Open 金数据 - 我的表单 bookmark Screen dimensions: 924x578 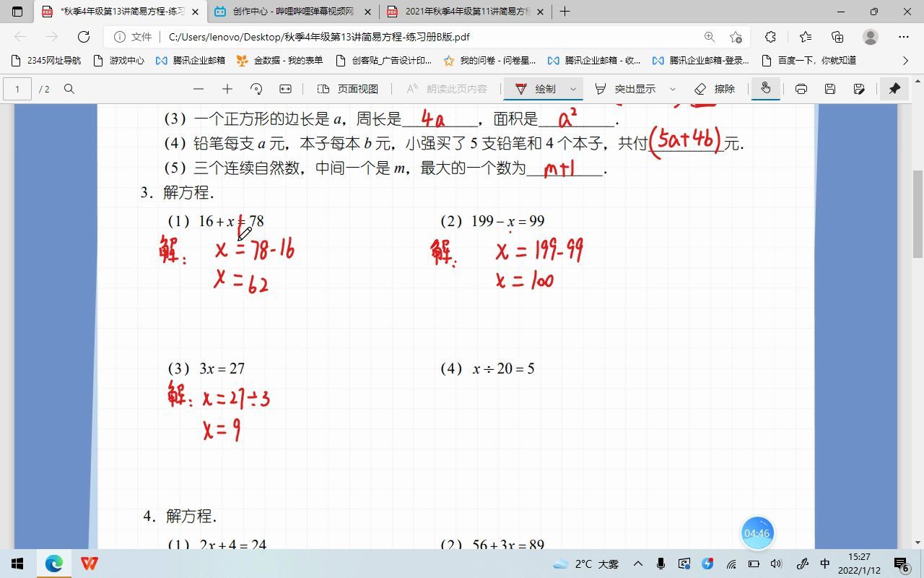280,61
